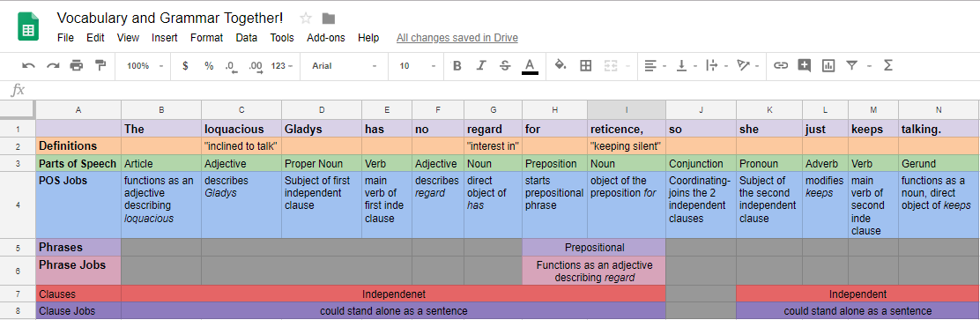This screenshot has width=980, height=320.
Task: Insert a comment
Action: (x=805, y=65)
